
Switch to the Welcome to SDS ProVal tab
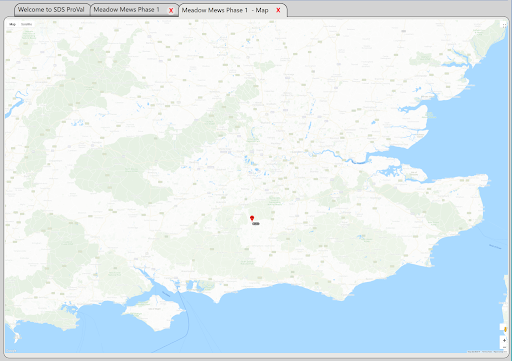tap(51, 10)
